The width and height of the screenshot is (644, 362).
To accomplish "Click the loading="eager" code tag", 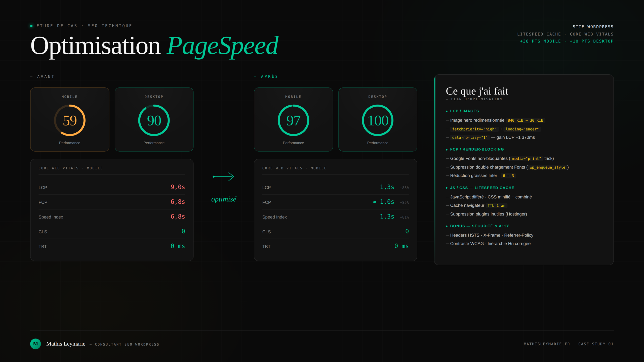I will [522, 129].
